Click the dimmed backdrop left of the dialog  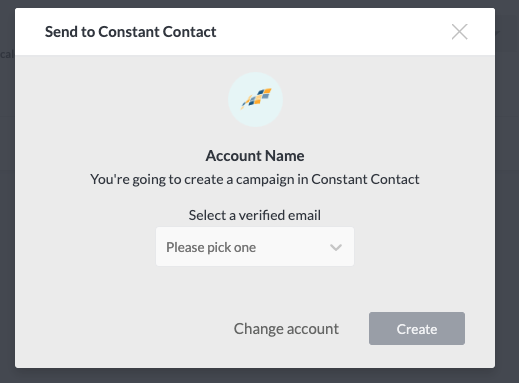click(7, 200)
